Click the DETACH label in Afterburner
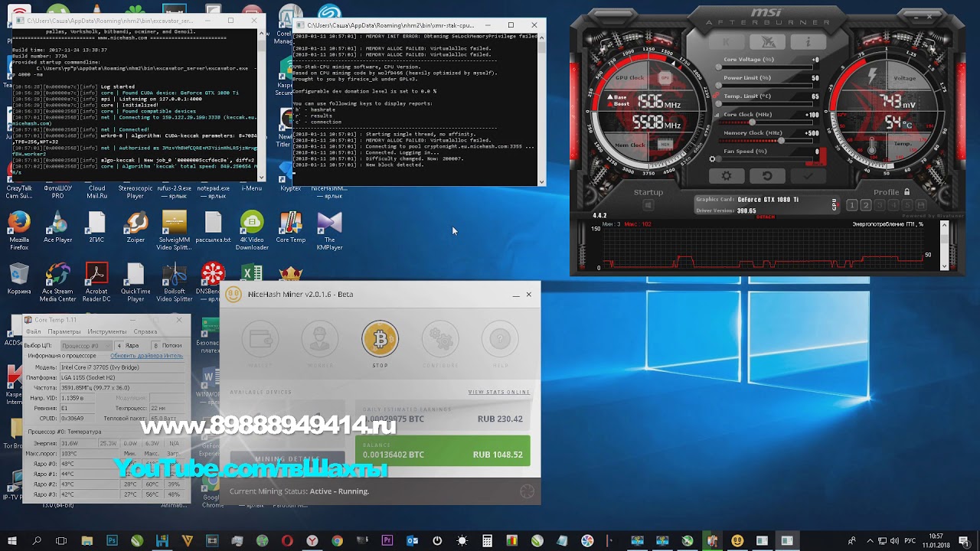This screenshot has height=551, width=980. point(766,217)
